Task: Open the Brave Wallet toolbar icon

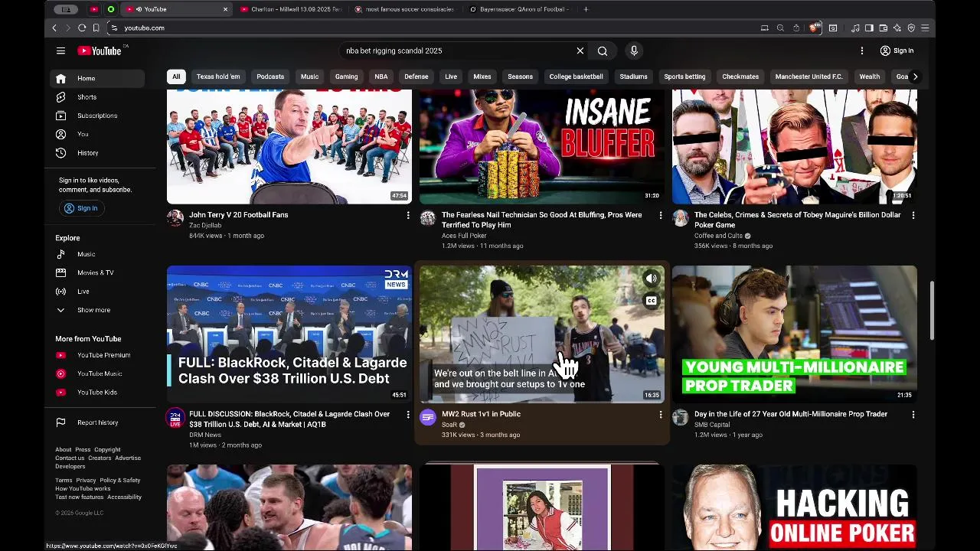Action: (x=883, y=28)
